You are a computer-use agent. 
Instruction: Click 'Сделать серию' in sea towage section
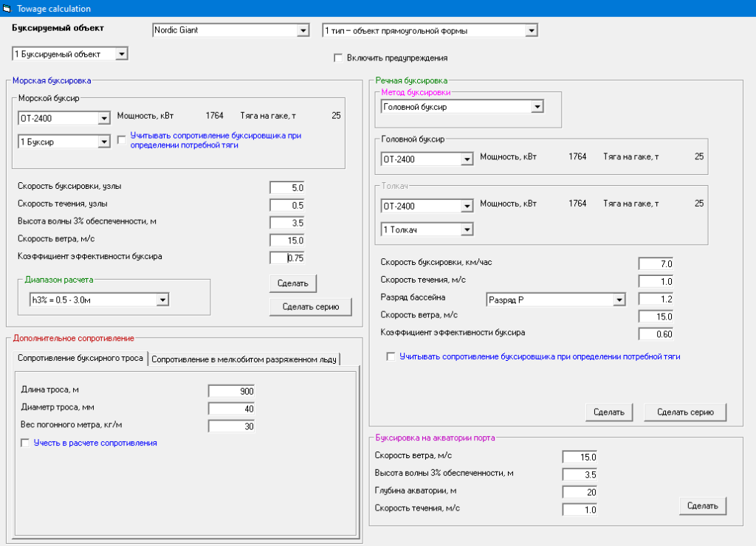point(311,306)
